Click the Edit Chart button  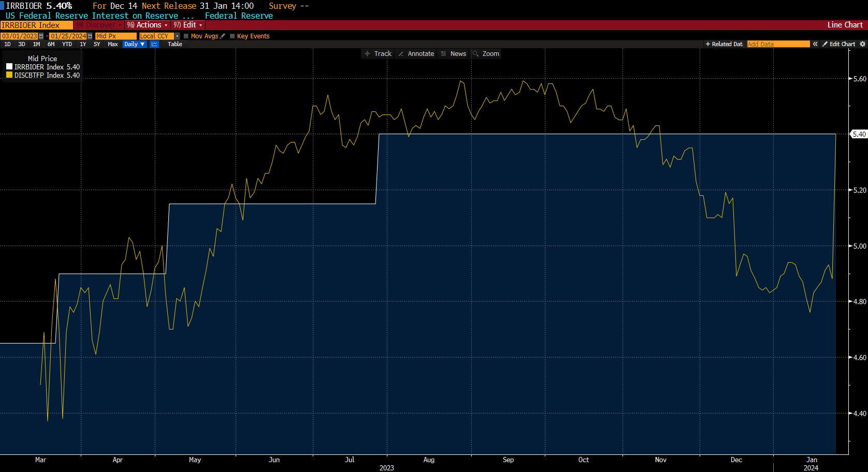839,44
